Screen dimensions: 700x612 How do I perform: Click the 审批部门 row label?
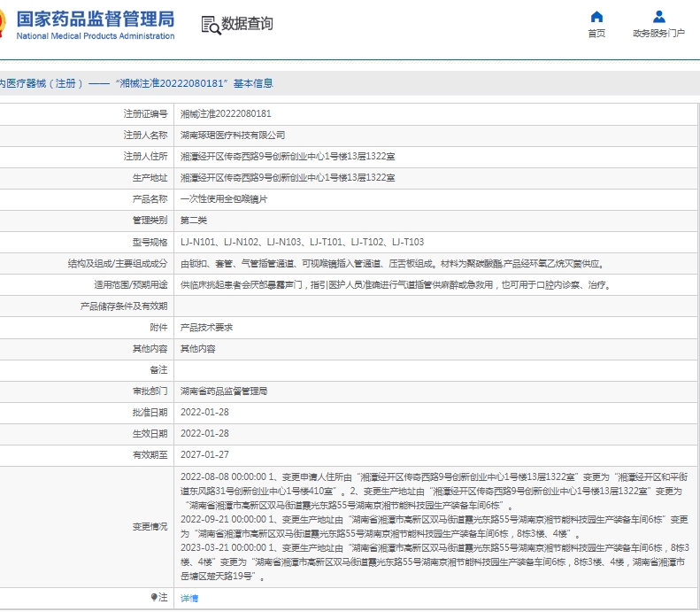click(x=150, y=391)
